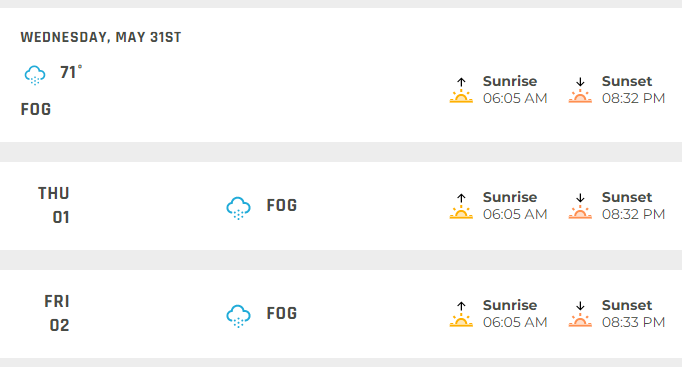The image size is (682, 367).
Task: Open the THU 01 forecast row
Action: (341, 206)
